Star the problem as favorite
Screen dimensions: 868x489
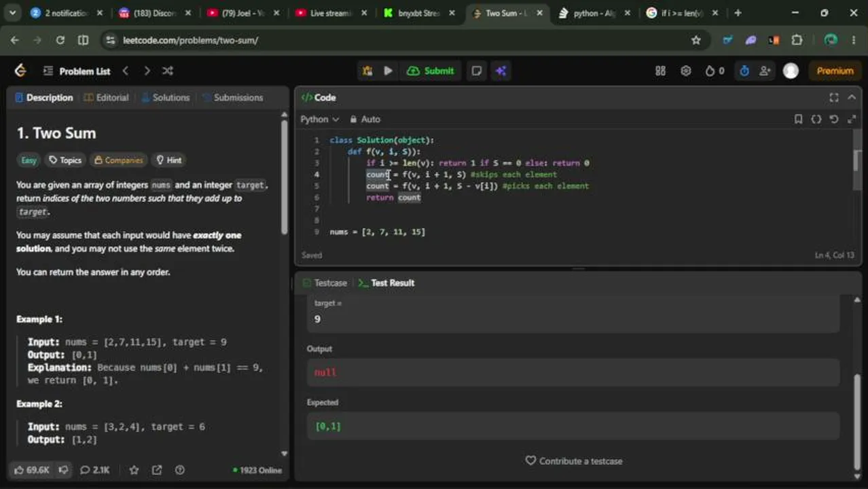coord(134,470)
